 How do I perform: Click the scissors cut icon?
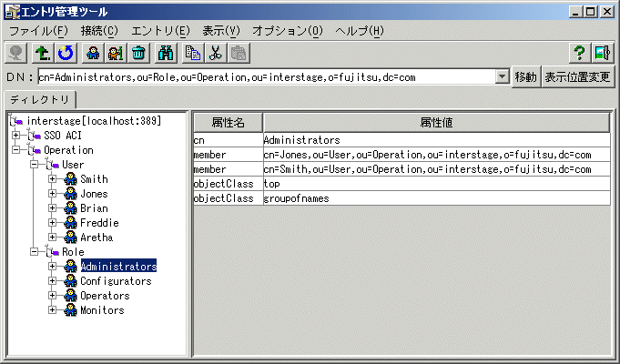pos(215,53)
